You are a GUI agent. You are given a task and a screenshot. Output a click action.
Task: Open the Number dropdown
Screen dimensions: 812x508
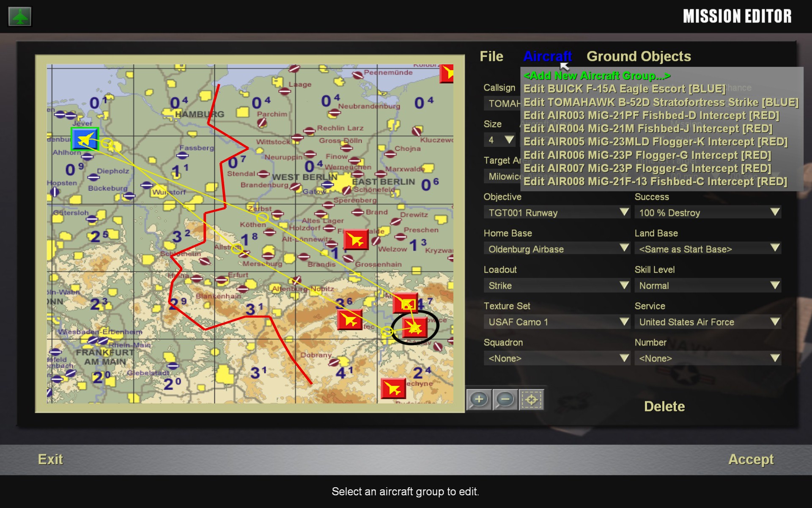(x=708, y=358)
